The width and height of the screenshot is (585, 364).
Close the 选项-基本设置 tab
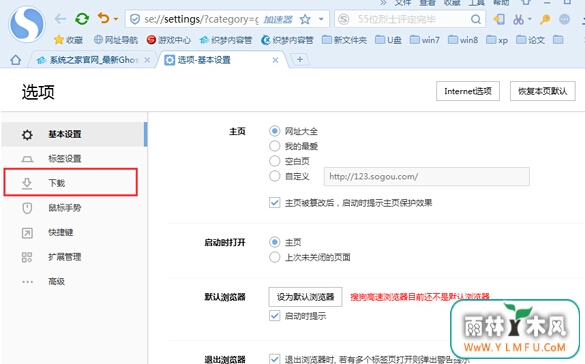(x=275, y=60)
